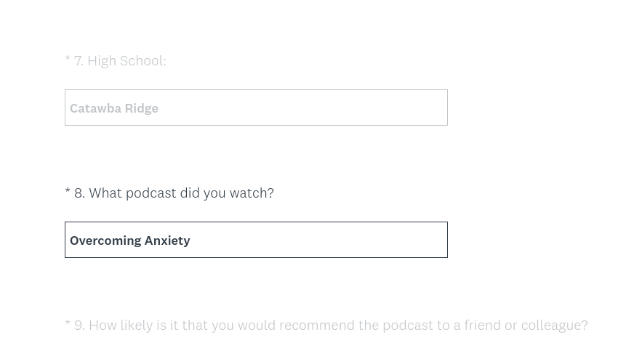Click the word 'Catawba' in the field
This screenshot has height=364, width=642.
coord(95,108)
